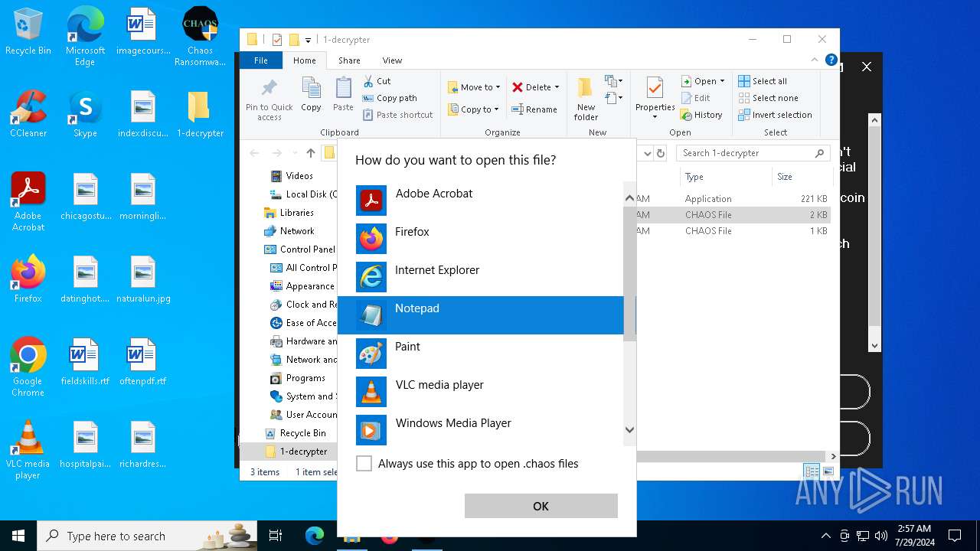Click History in Open group

tap(701, 115)
